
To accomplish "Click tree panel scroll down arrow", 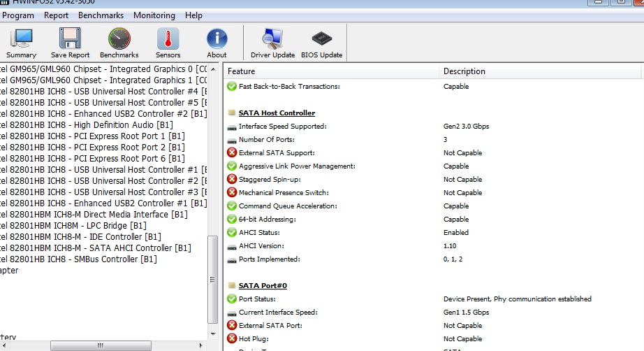I will [213, 334].
